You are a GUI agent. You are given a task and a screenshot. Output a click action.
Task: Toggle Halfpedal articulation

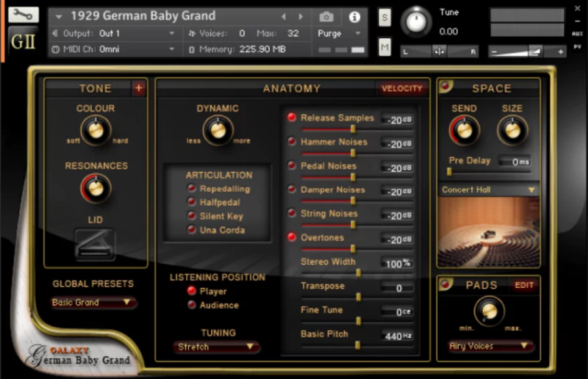192,202
